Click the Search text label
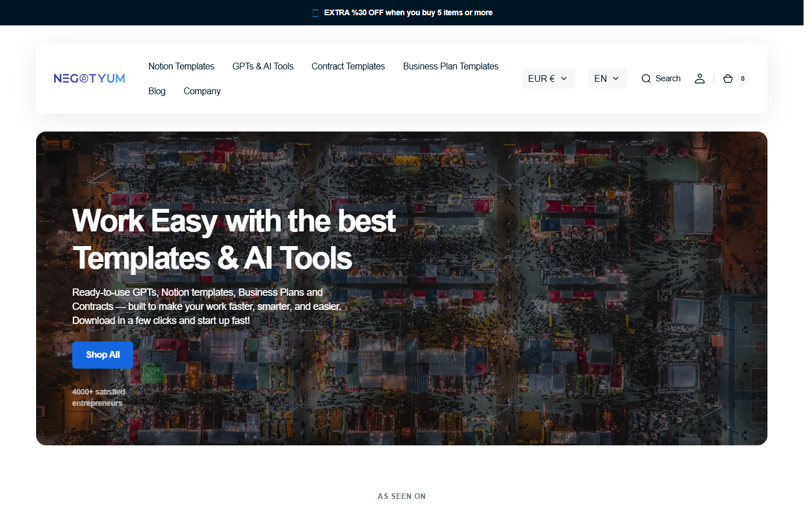This screenshot has width=812, height=508. [668, 78]
